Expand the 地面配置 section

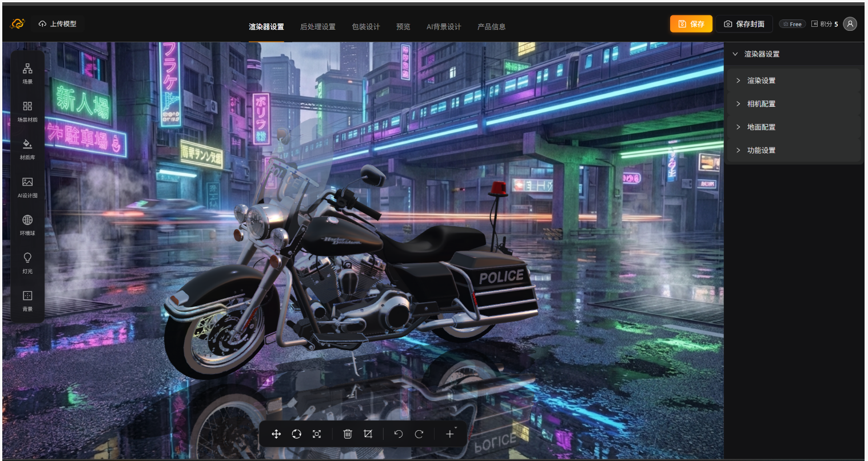point(761,127)
